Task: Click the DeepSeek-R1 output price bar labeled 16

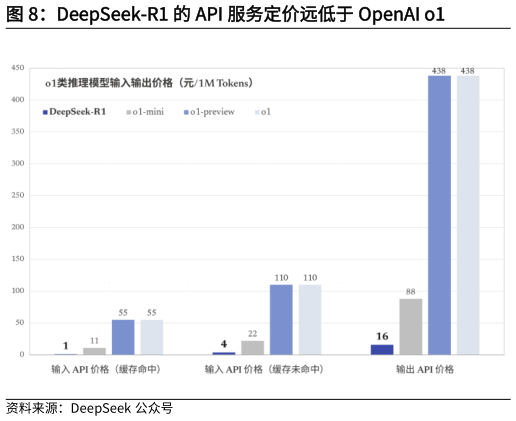Action: tap(382, 350)
